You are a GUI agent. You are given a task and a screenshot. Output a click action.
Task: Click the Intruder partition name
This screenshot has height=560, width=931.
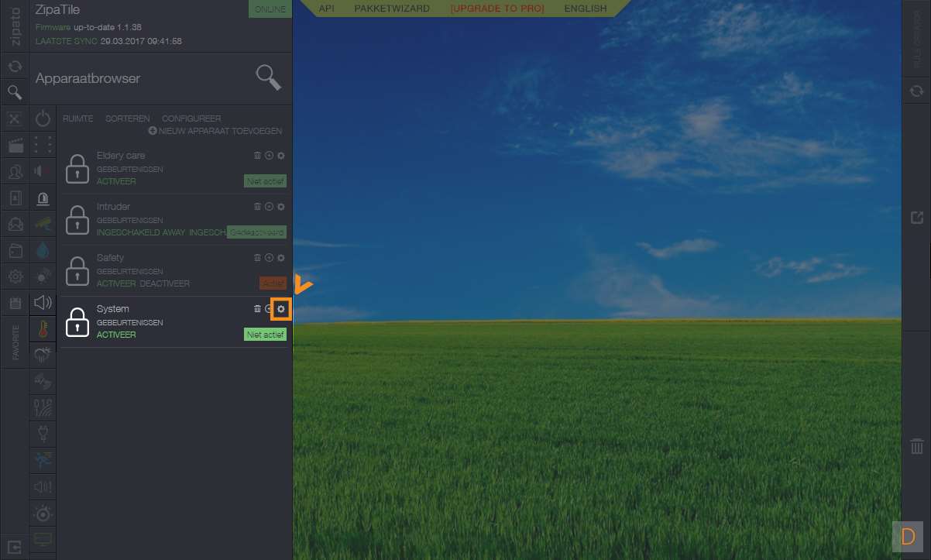tap(113, 207)
